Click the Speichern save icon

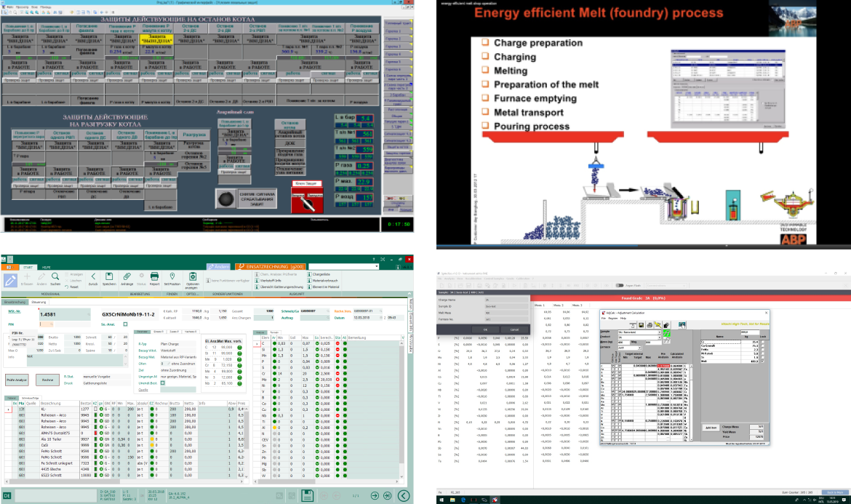(x=109, y=277)
